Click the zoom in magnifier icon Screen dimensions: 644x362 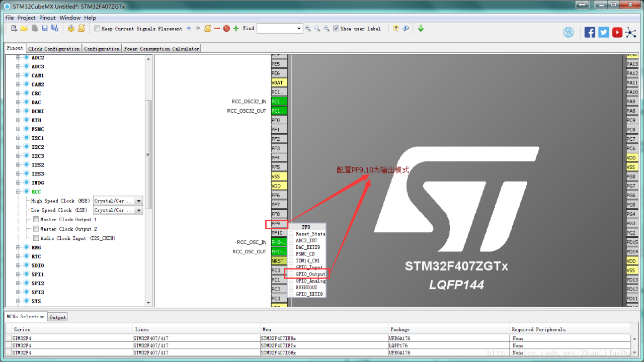click(x=308, y=29)
